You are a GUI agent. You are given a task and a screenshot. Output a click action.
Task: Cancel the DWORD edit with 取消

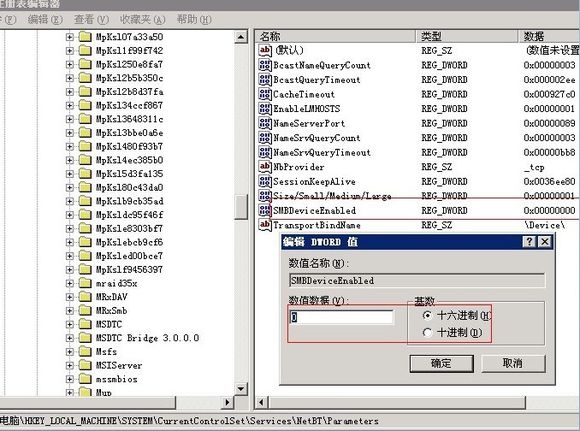513,364
